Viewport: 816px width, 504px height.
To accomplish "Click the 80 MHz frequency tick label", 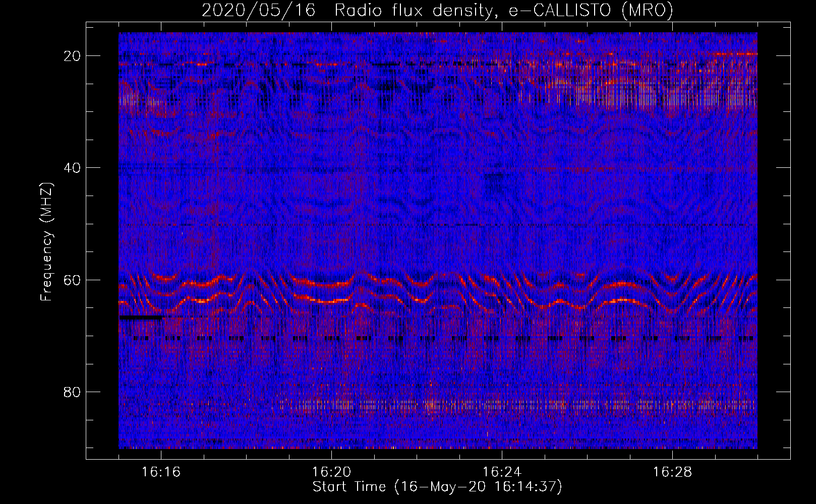I will (72, 392).
